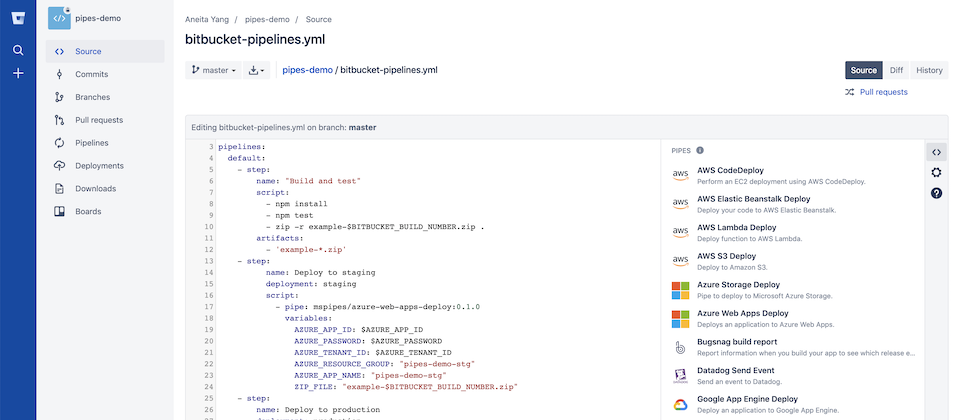The width and height of the screenshot is (960, 420).
Task: Open Downloads in the sidebar menu
Action: [105, 189]
